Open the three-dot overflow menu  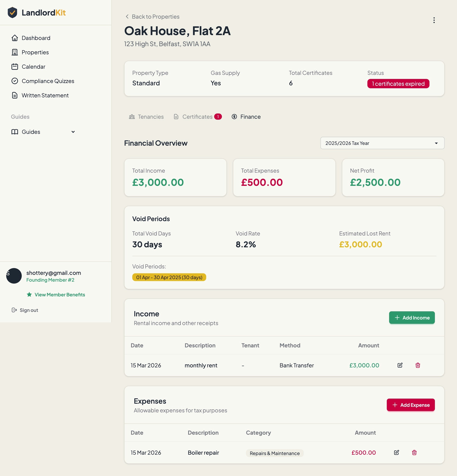coord(434,20)
